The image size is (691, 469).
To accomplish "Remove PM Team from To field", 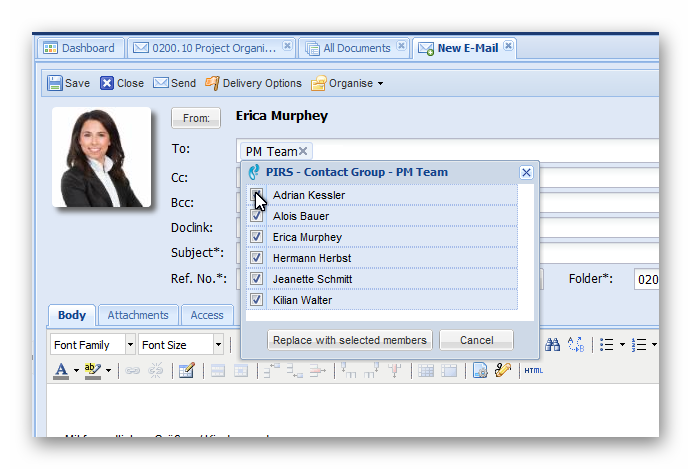I will coord(304,151).
